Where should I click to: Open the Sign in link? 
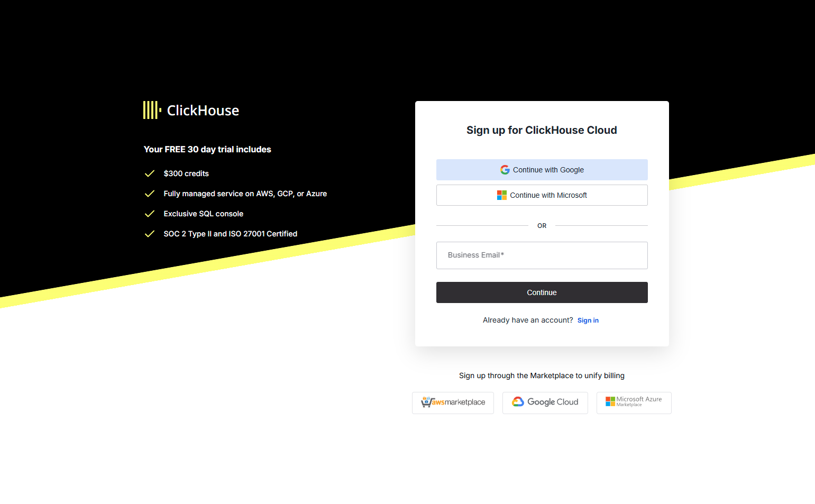point(588,320)
